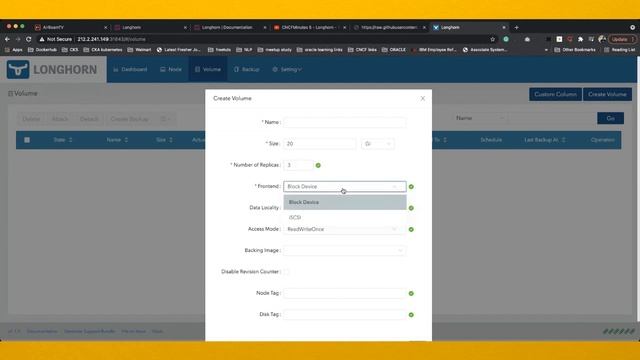Click the Apps bookmarks shortcut

[x=14, y=50]
